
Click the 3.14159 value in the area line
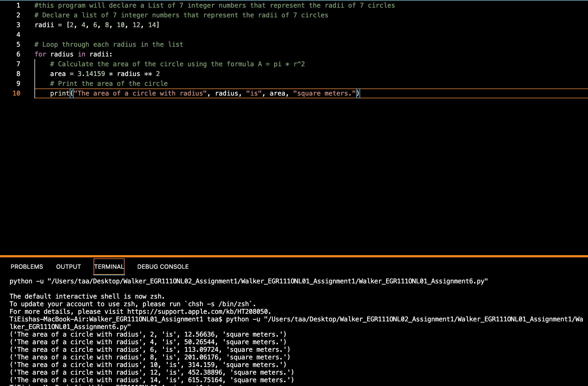coord(91,74)
